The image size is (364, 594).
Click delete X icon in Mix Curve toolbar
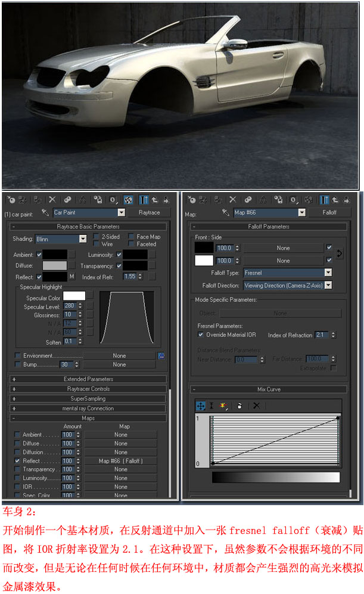tap(256, 406)
